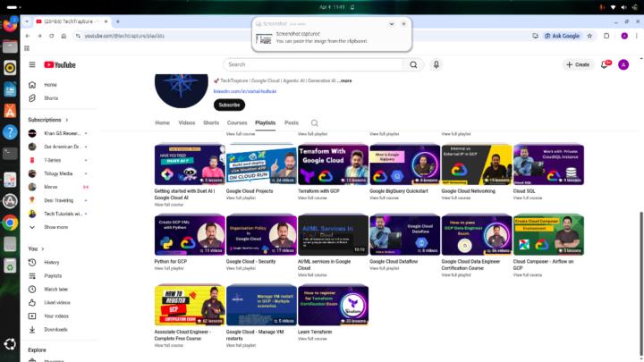The image size is (644, 362).
Task: Open Learn Terraform playlist thumbnail
Action: [x=333, y=305]
